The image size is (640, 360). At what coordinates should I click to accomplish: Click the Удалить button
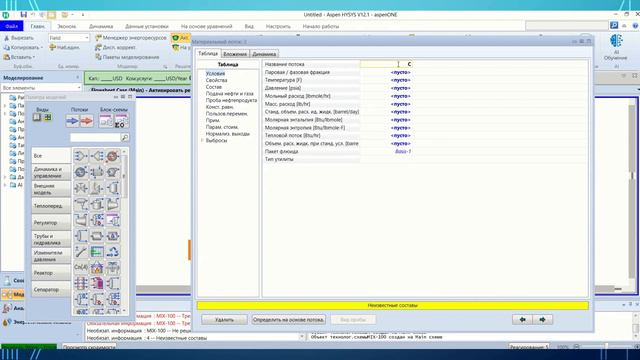[224, 320]
